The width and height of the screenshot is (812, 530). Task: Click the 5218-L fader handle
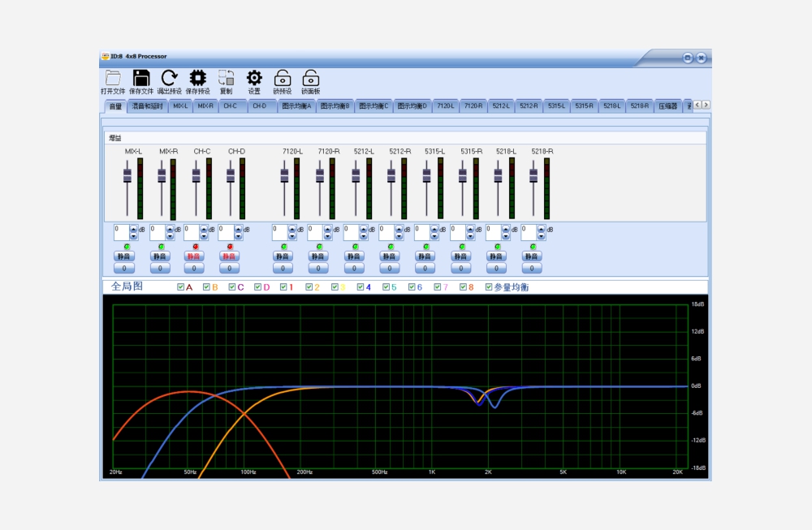pyautogui.click(x=499, y=175)
